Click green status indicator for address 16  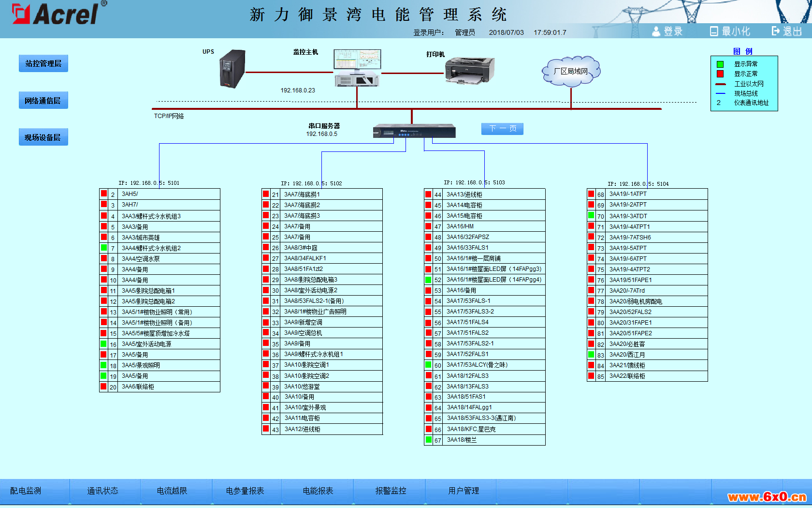(103, 344)
